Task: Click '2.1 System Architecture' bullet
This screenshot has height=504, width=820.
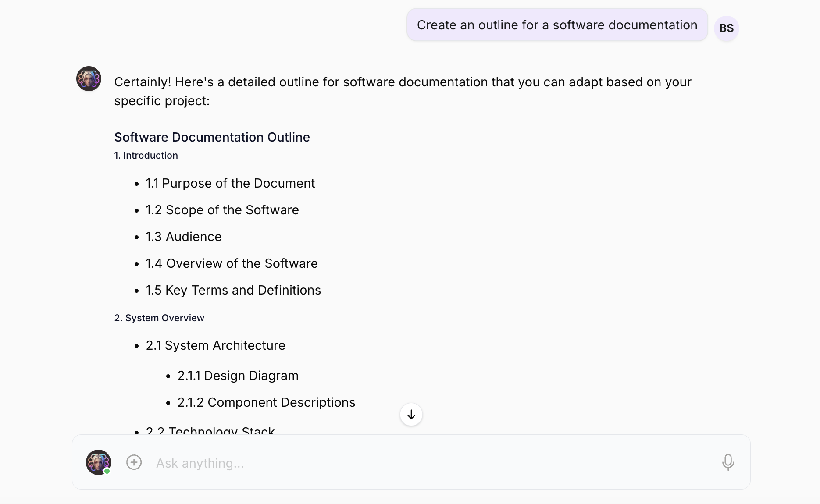Action: tap(215, 345)
